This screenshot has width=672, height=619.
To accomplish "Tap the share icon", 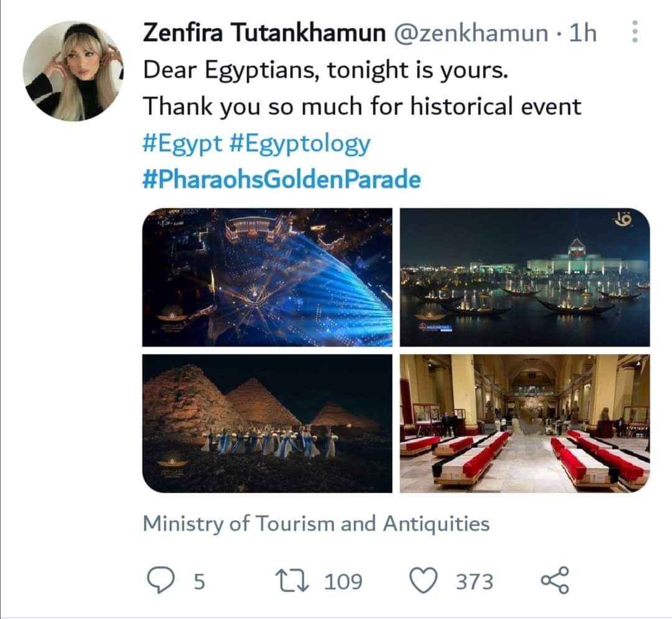I will [554, 581].
